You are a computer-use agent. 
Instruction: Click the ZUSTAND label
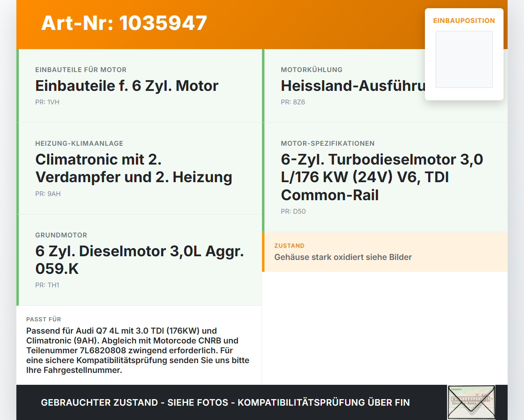tap(289, 246)
